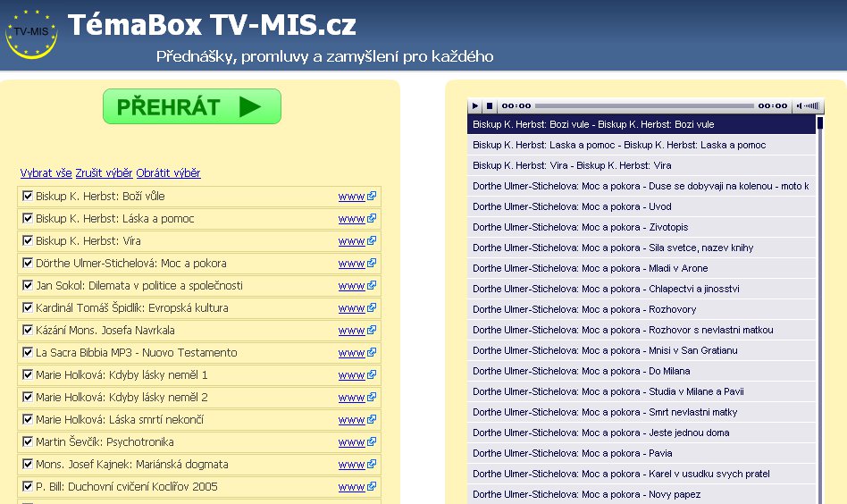The image size is (847, 504).
Task: Uncheck Biskup K. Herbst: Láska a pomoc
Action: (x=28, y=218)
